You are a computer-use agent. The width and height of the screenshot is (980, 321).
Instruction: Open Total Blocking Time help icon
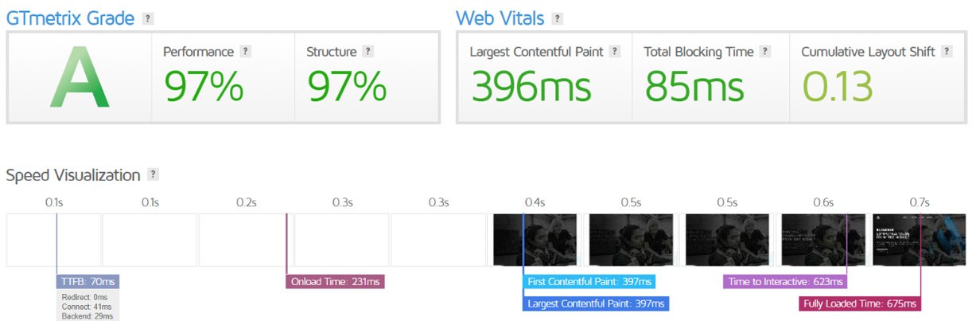pyautogui.click(x=765, y=52)
